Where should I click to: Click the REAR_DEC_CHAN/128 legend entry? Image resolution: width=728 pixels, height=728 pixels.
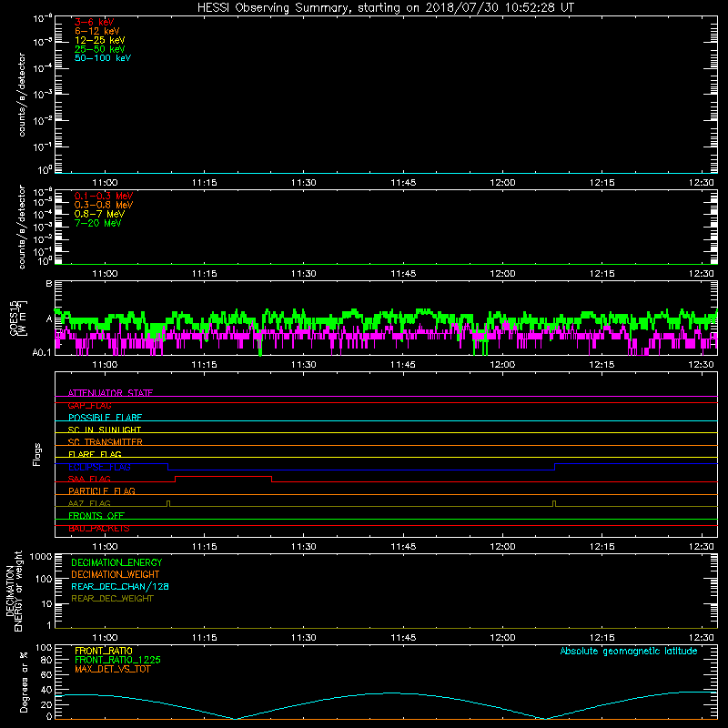tap(120, 586)
